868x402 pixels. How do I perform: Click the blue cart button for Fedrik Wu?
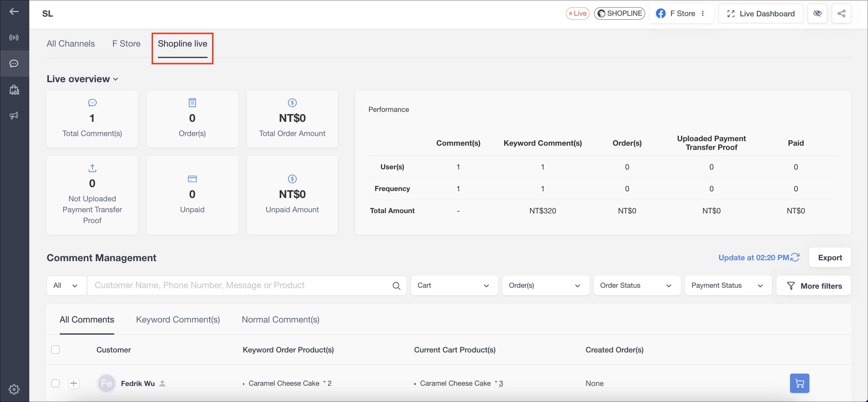(799, 383)
